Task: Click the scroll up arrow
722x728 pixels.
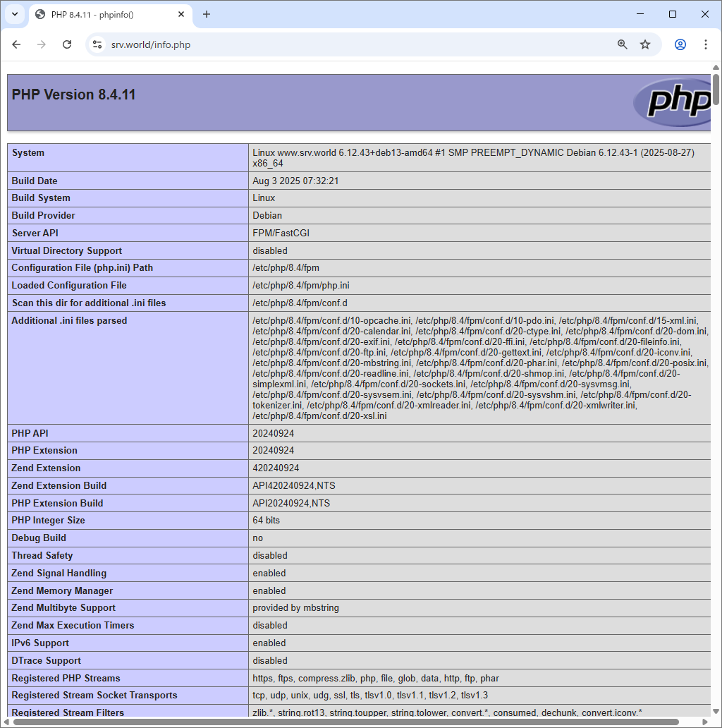Action: click(716, 68)
